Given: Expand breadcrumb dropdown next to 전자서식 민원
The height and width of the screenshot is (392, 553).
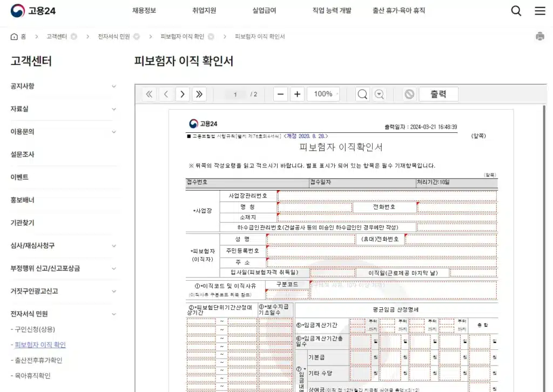Looking at the screenshot, I should click(x=137, y=36).
